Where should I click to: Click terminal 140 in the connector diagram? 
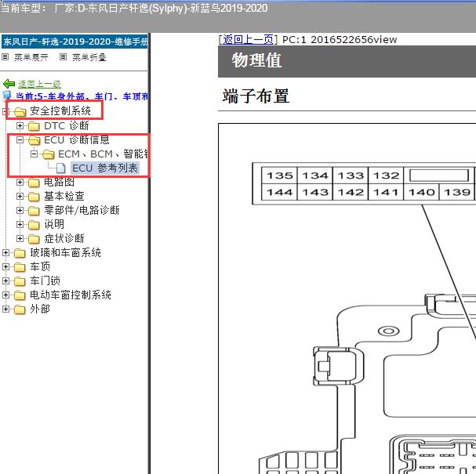coord(421,192)
